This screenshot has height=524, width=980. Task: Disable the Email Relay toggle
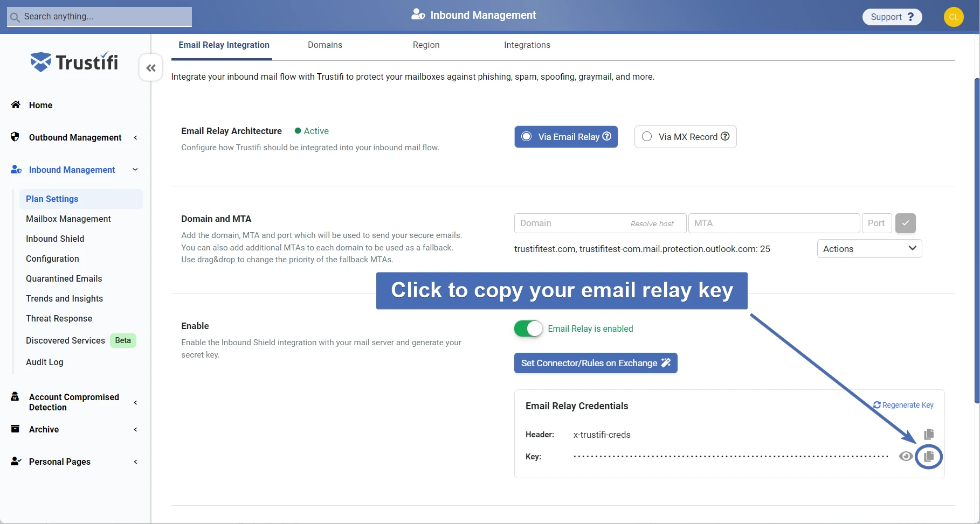pyautogui.click(x=528, y=329)
